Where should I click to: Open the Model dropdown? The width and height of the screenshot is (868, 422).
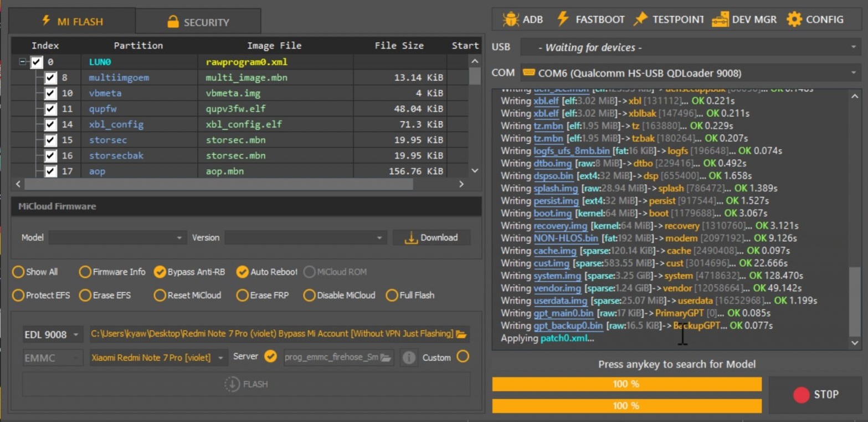pyautogui.click(x=117, y=238)
